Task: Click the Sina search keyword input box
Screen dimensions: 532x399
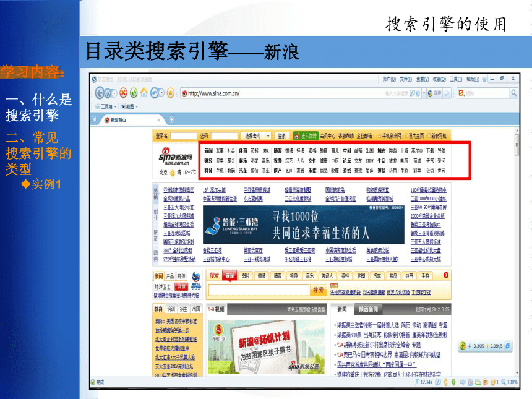Action: coord(259,290)
